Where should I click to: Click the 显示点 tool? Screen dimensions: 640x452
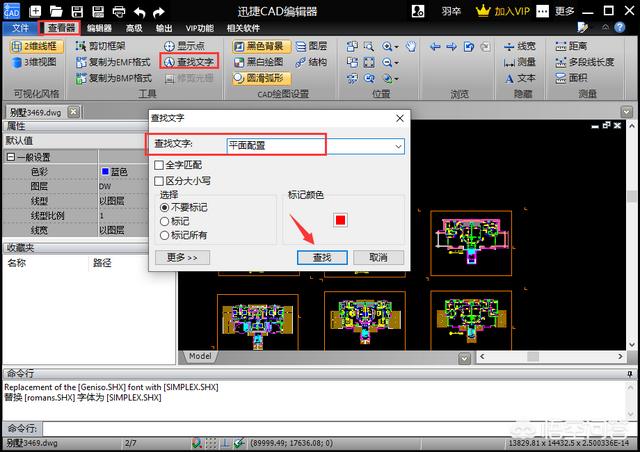184,46
